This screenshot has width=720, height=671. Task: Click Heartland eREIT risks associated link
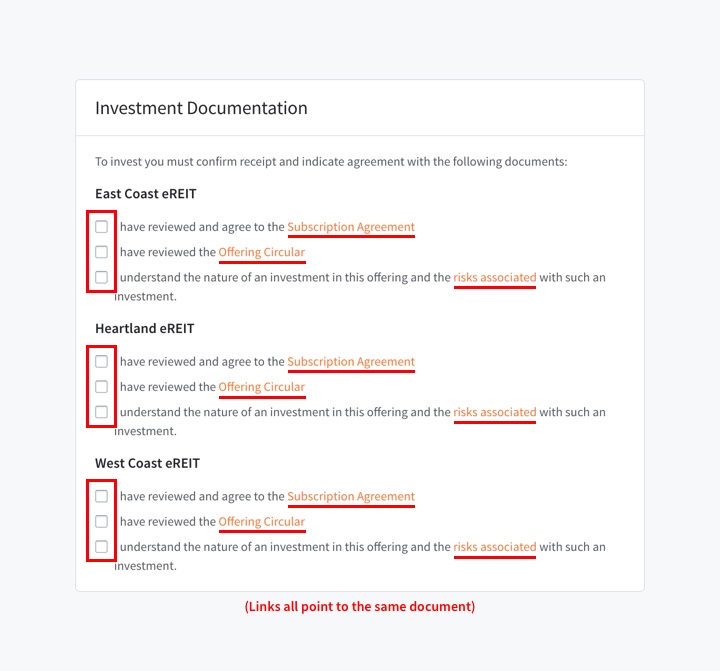click(x=494, y=412)
